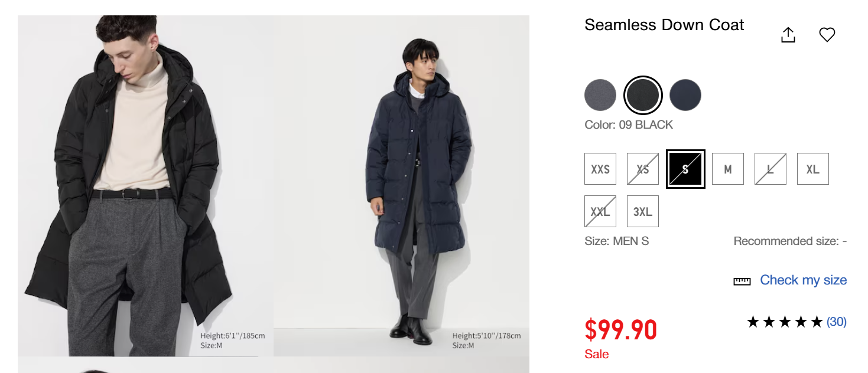Choose size M
Viewport: 868px width, 373px height.
727,169
